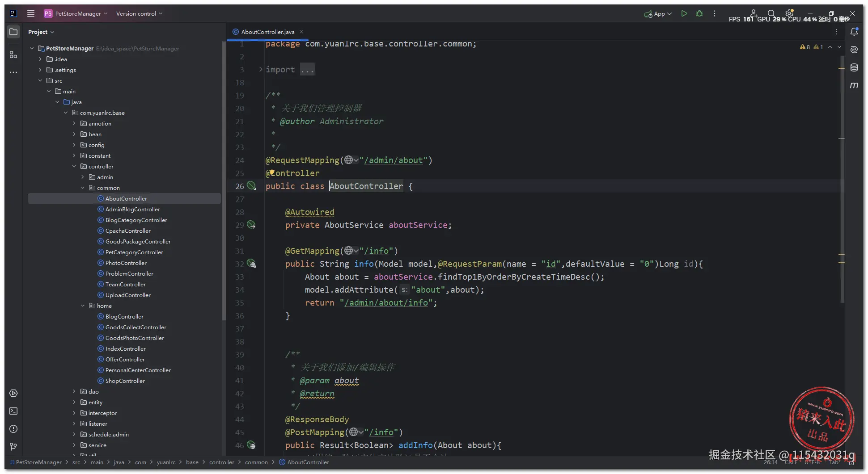
Task: Open the warnings inspection summary
Action: coord(811,47)
